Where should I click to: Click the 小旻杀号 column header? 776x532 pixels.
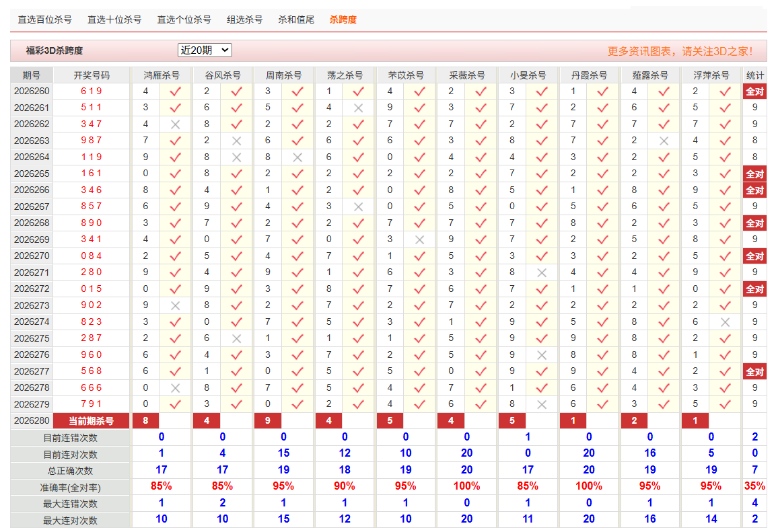point(528,75)
